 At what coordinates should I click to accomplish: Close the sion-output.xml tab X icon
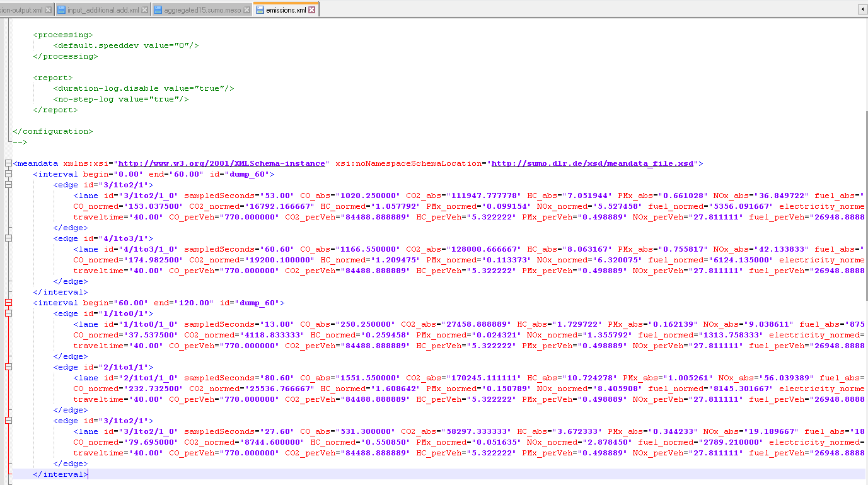coord(49,9)
